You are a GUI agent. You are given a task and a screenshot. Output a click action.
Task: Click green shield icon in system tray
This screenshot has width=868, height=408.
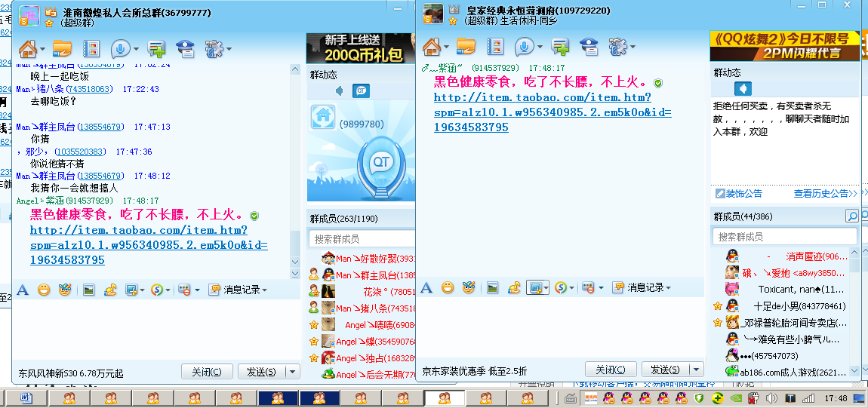699,397
